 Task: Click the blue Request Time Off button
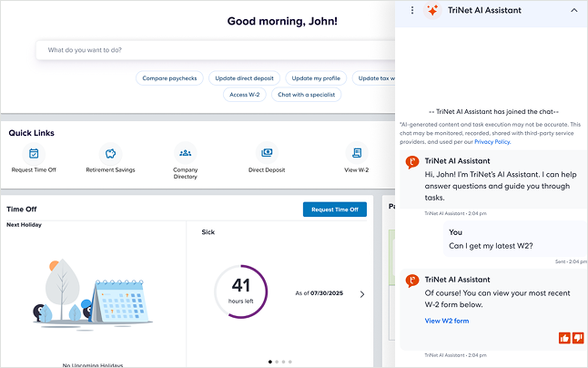pyautogui.click(x=335, y=210)
